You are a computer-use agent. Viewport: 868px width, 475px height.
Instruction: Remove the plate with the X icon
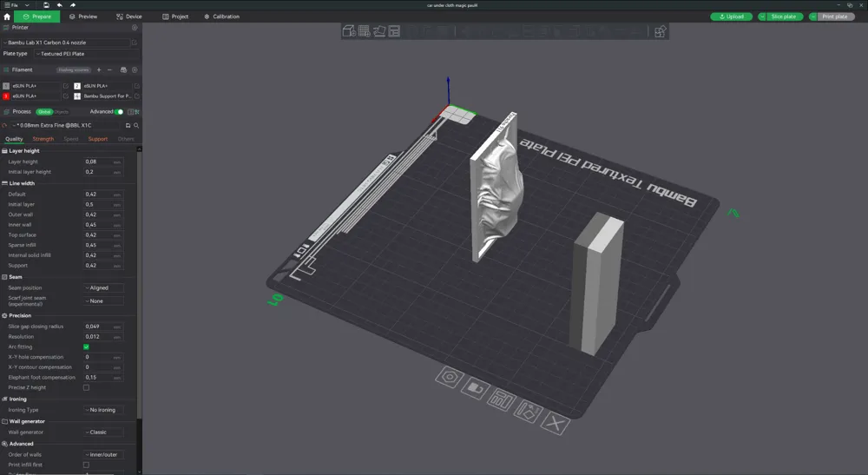click(556, 424)
